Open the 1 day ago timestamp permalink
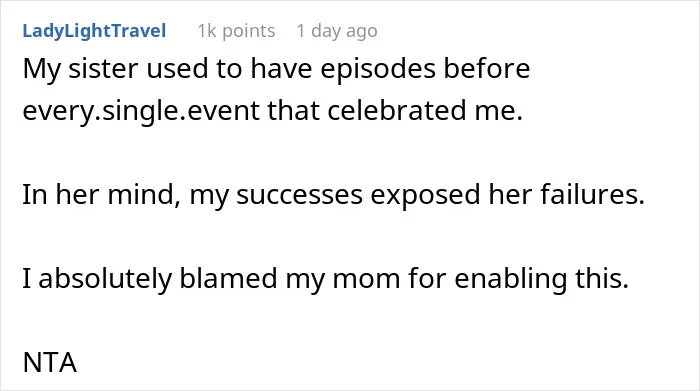This screenshot has width=700, height=391. [x=337, y=31]
